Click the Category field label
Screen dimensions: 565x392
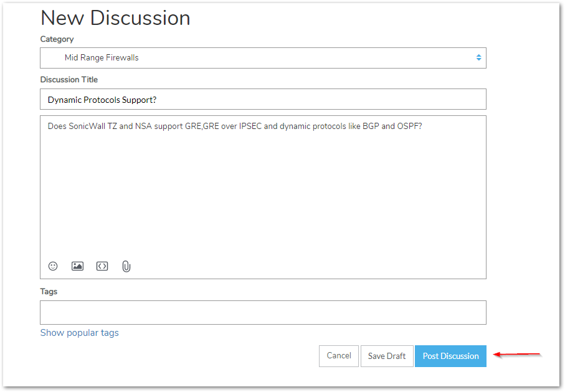click(x=57, y=39)
